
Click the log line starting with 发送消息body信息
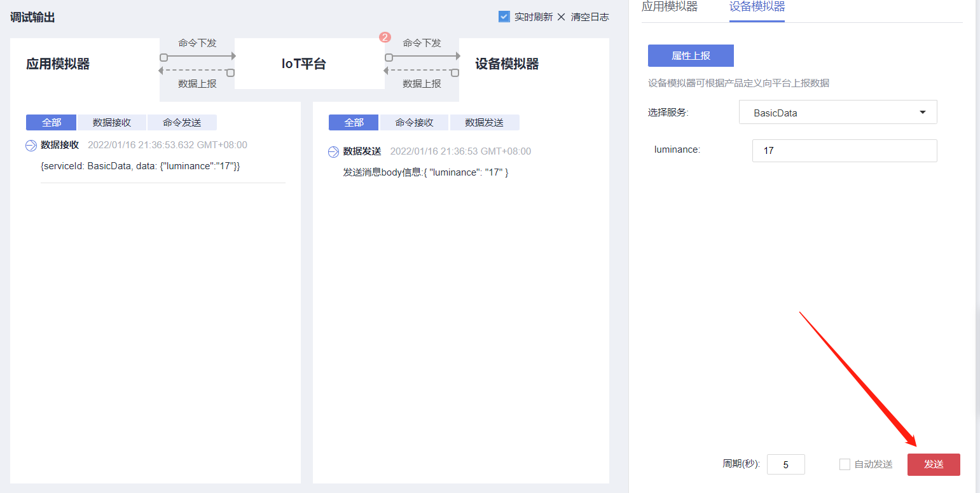pos(425,172)
